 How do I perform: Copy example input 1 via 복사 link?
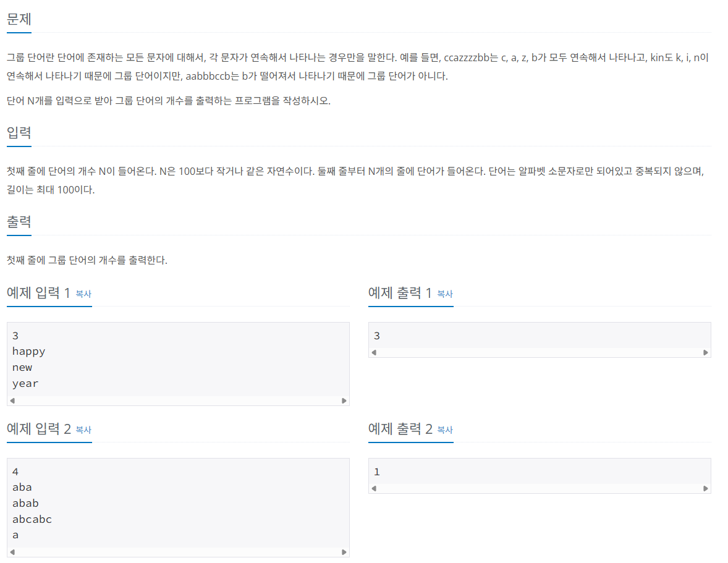tap(83, 294)
